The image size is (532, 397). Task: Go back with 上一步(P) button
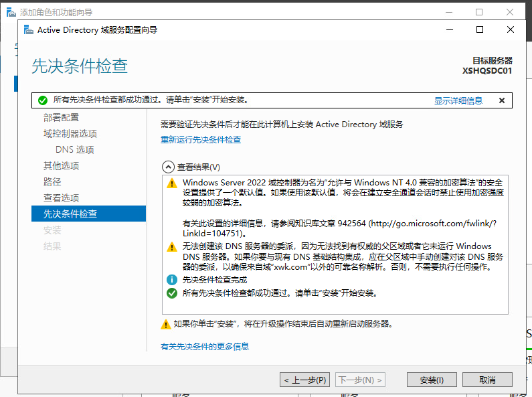point(304,380)
